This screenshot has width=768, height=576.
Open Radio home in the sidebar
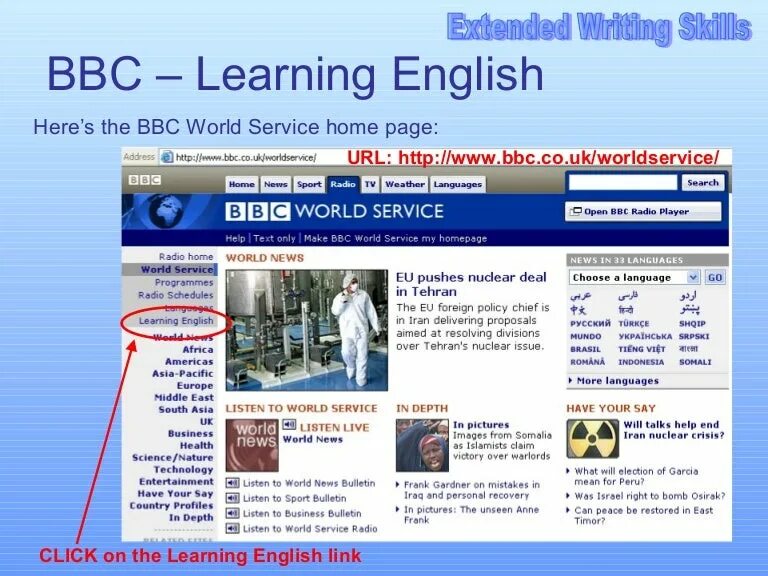(186, 257)
